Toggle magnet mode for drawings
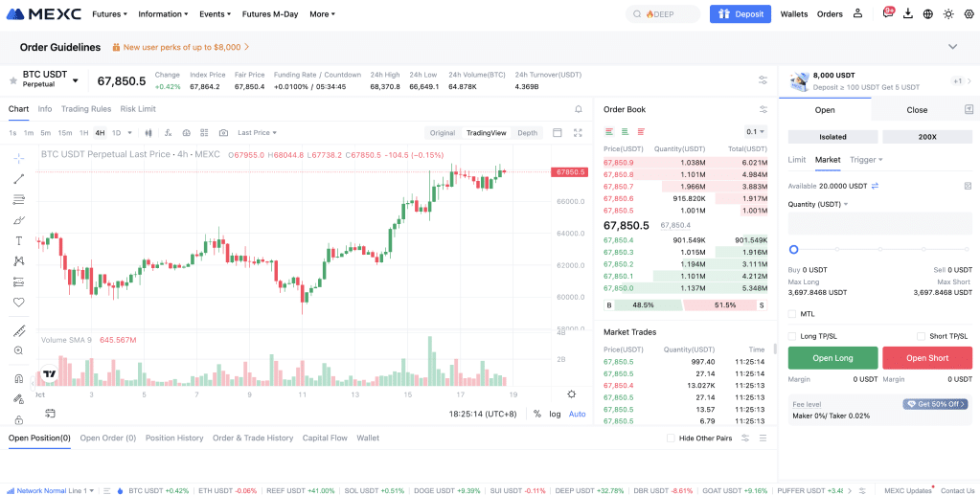The image size is (980, 495). pos(19,379)
